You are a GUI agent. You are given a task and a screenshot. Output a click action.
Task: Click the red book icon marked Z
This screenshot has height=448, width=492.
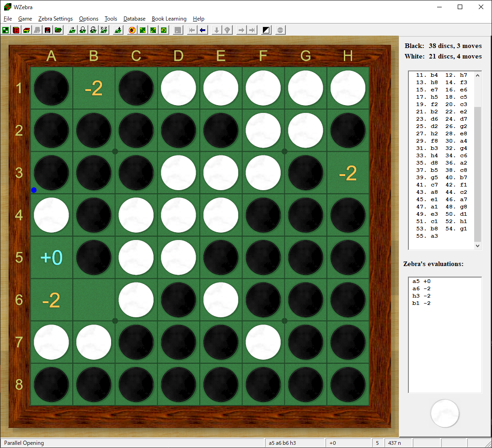point(16,30)
